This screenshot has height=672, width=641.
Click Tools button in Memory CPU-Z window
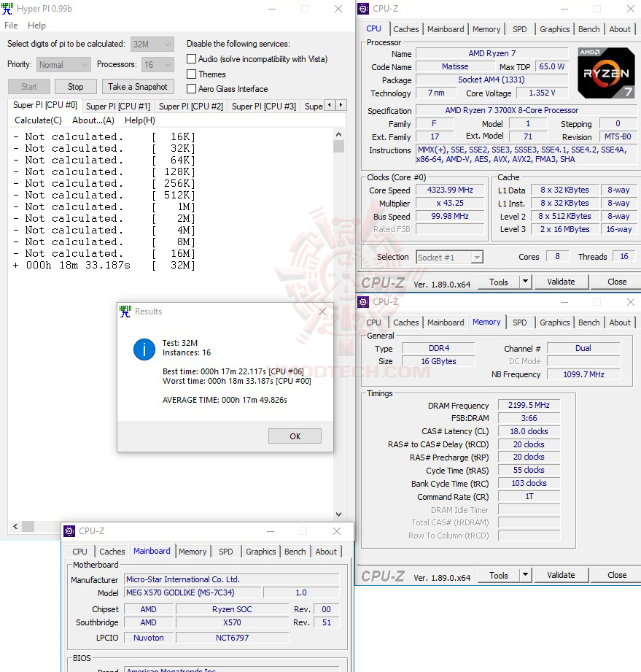(498, 575)
